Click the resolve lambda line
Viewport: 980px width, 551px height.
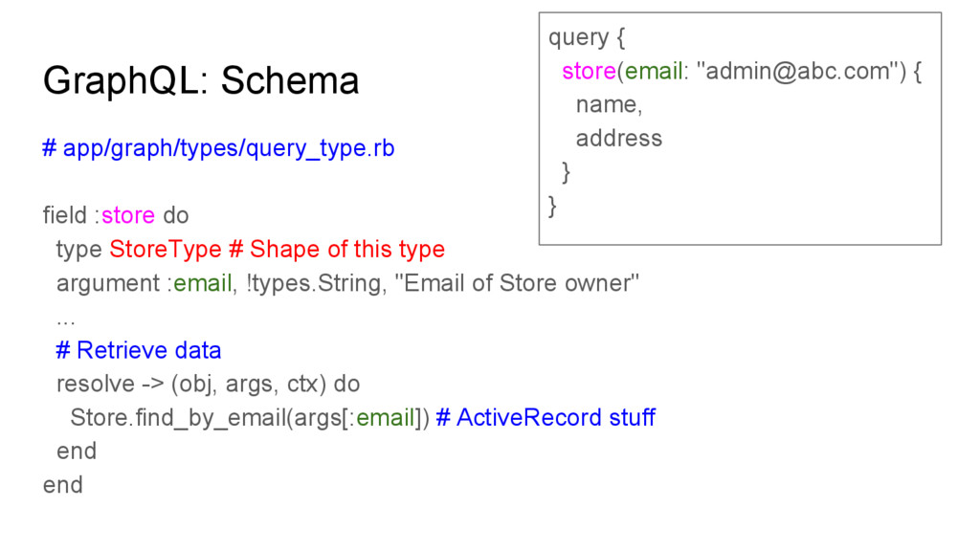[208, 385]
